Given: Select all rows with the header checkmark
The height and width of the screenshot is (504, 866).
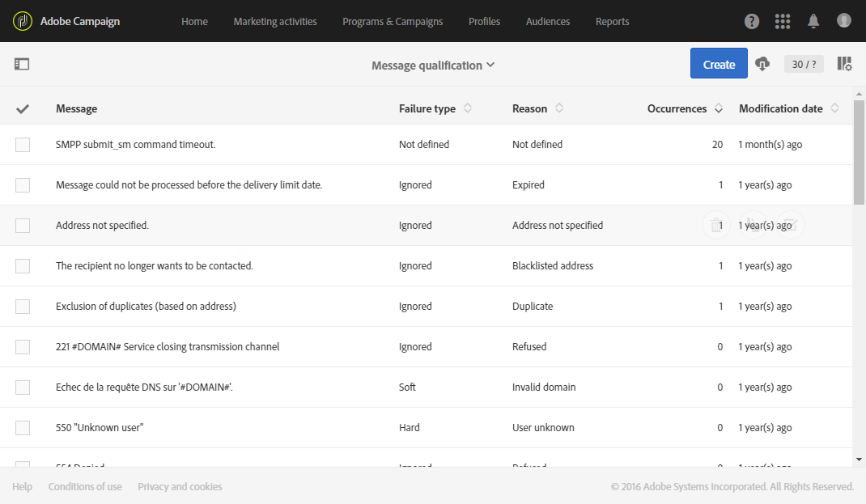Looking at the screenshot, I should (x=23, y=108).
